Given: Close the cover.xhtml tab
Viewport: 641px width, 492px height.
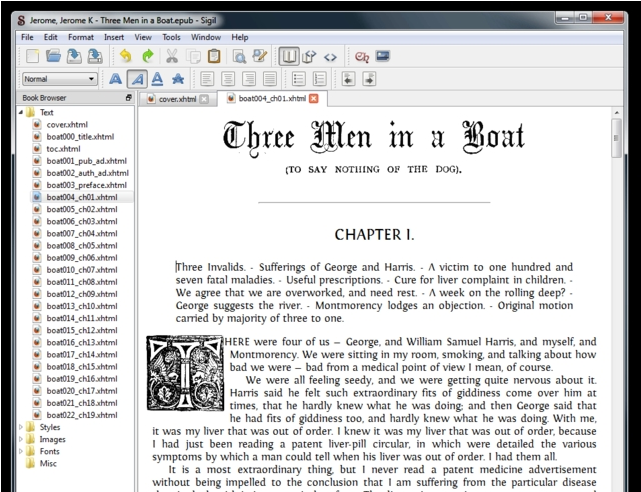Looking at the screenshot, I should 204,99.
